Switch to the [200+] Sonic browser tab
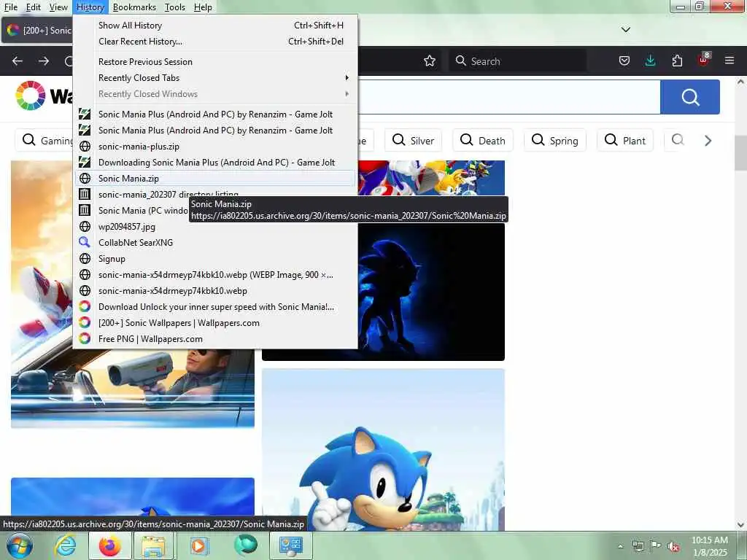This screenshot has width=747, height=560. coord(37,31)
